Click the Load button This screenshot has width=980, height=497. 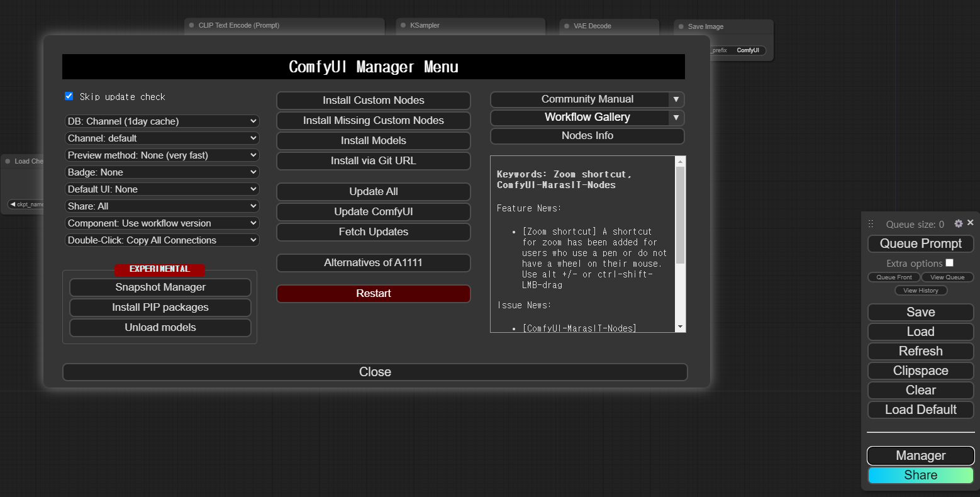click(921, 332)
